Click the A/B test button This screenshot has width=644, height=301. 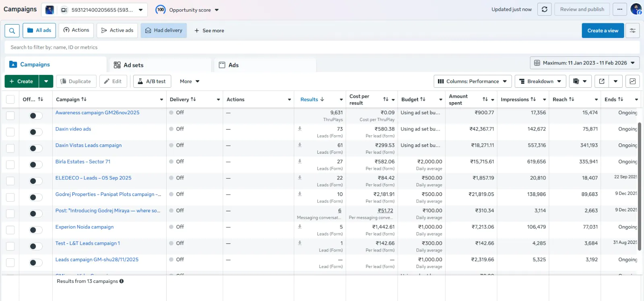pos(152,81)
